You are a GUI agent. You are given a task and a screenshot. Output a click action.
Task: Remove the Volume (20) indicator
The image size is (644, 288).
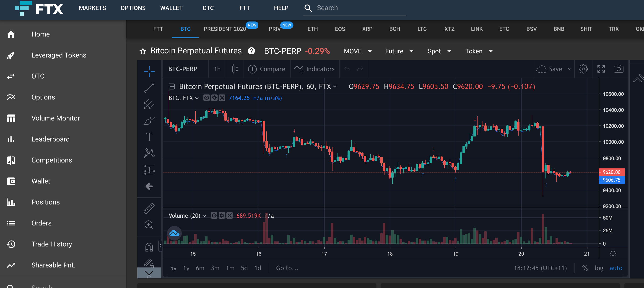[229, 215]
